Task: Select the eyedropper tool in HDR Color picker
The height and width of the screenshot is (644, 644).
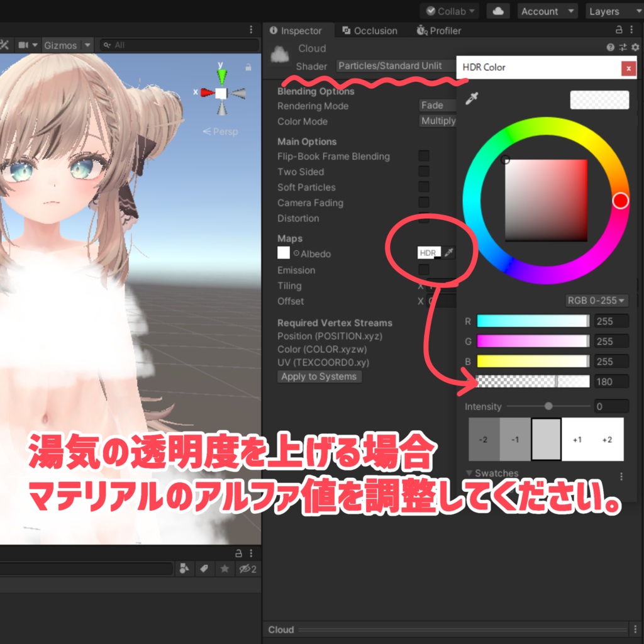Action: coord(472,98)
